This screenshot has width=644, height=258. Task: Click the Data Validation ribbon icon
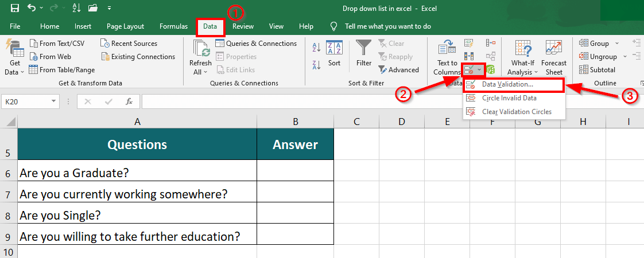tap(469, 70)
